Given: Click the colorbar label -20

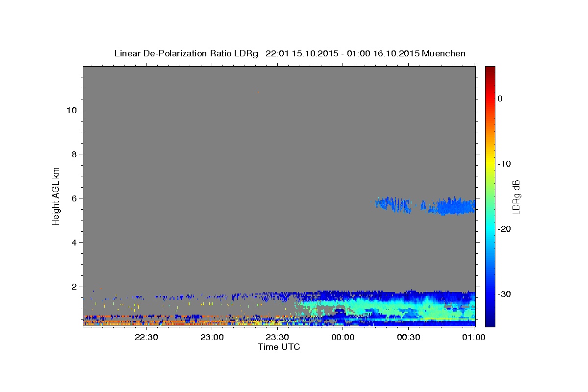Looking at the screenshot, I should (x=504, y=229).
